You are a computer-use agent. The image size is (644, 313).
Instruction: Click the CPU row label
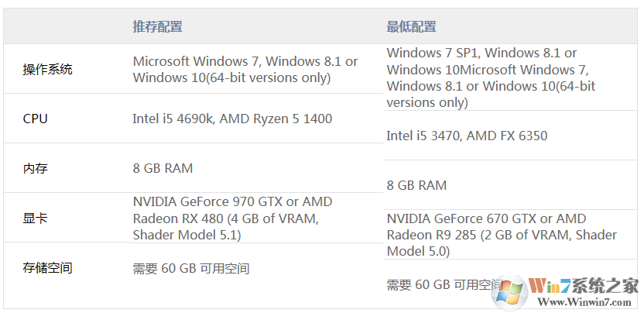click(36, 119)
